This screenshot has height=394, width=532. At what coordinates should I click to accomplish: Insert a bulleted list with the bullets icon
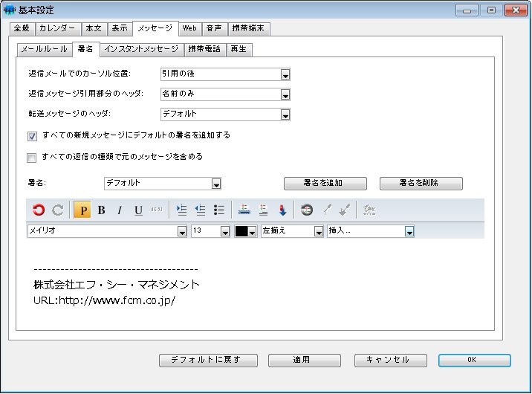(x=219, y=210)
